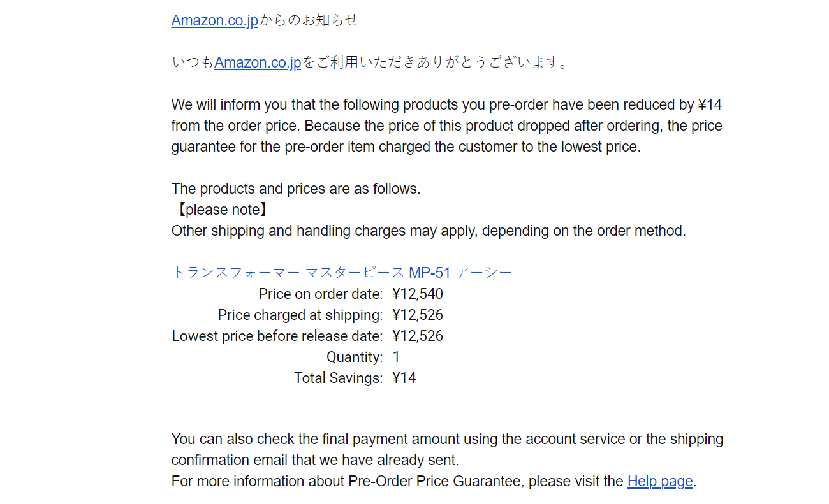
Task: Click the Amazon.co.jp link in the greeting sentence
Action: [x=258, y=63]
